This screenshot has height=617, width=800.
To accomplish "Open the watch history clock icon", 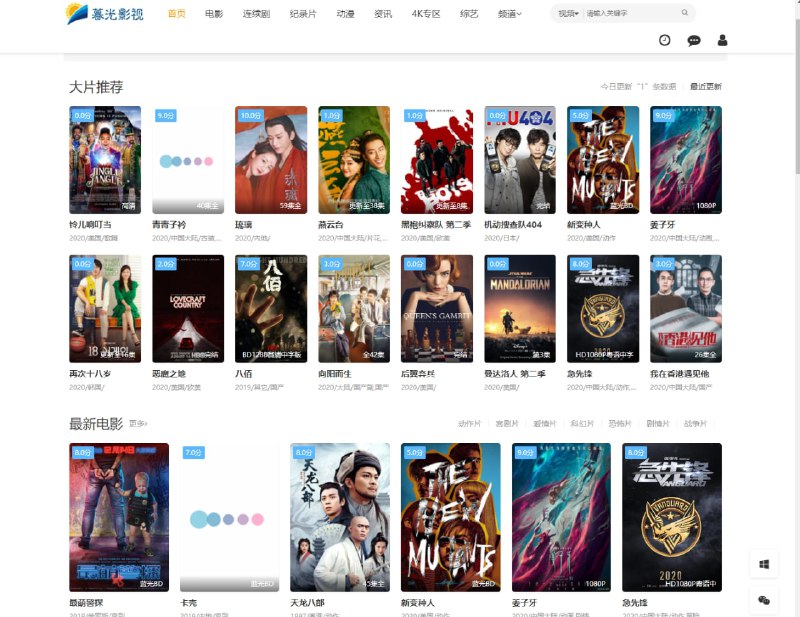I will point(664,40).
